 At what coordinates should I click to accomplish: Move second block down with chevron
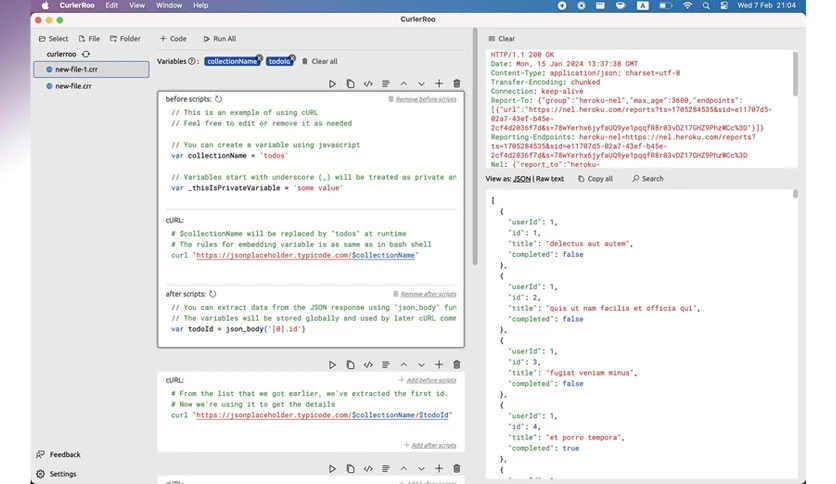coord(421,365)
